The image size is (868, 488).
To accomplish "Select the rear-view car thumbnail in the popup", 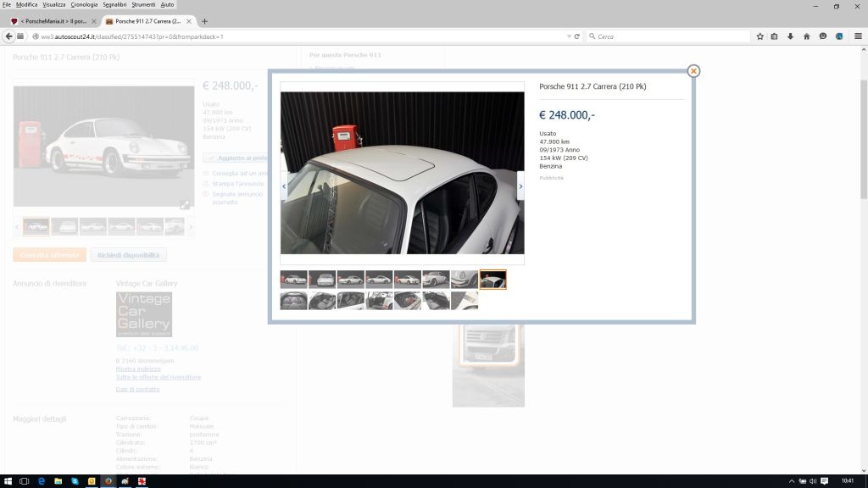I will click(322, 280).
